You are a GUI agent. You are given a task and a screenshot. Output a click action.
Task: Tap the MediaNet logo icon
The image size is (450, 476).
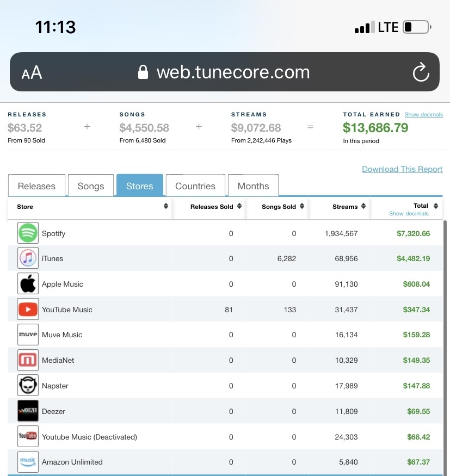click(x=28, y=360)
